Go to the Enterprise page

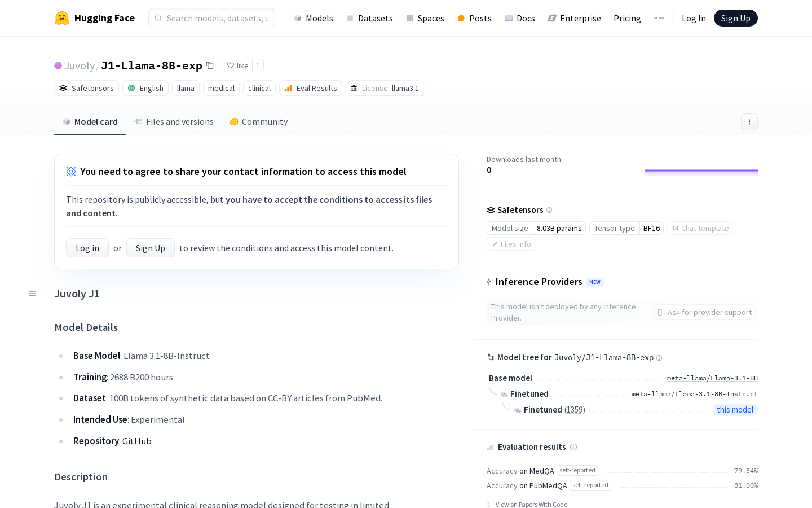(x=574, y=18)
